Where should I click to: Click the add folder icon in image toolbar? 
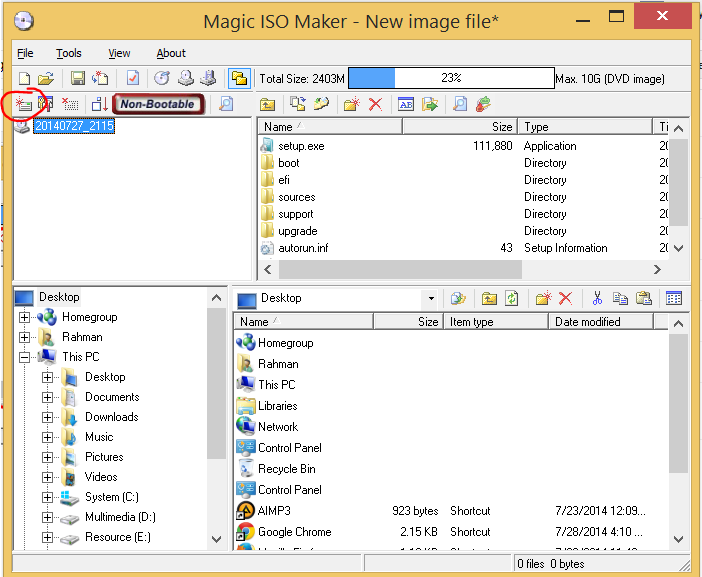(321, 104)
